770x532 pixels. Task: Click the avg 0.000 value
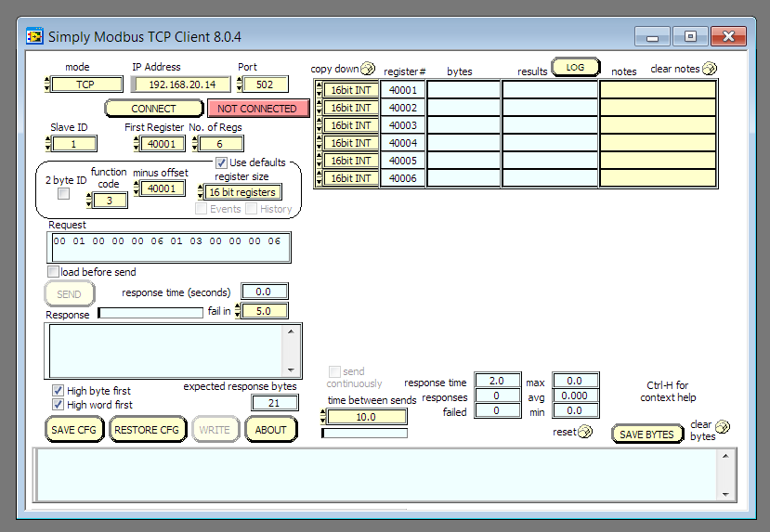coord(575,396)
